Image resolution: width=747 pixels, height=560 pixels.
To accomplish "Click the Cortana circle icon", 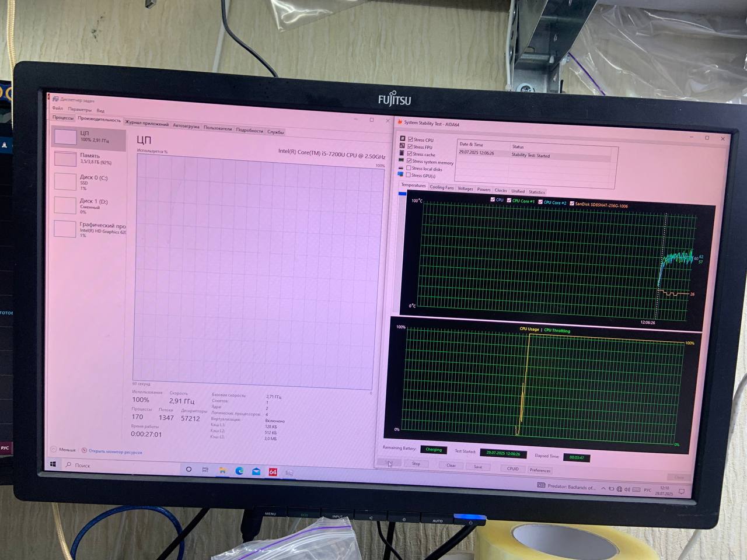I will pyautogui.click(x=189, y=469).
